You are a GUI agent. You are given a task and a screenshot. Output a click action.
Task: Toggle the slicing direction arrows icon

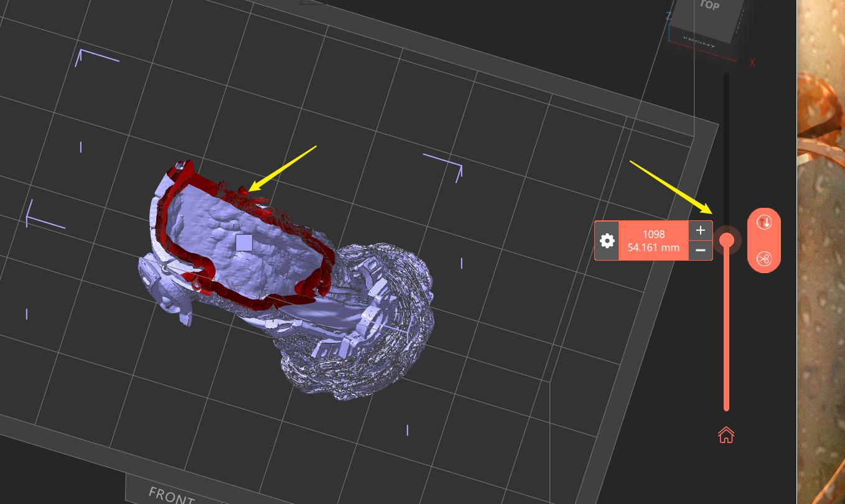(x=764, y=222)
